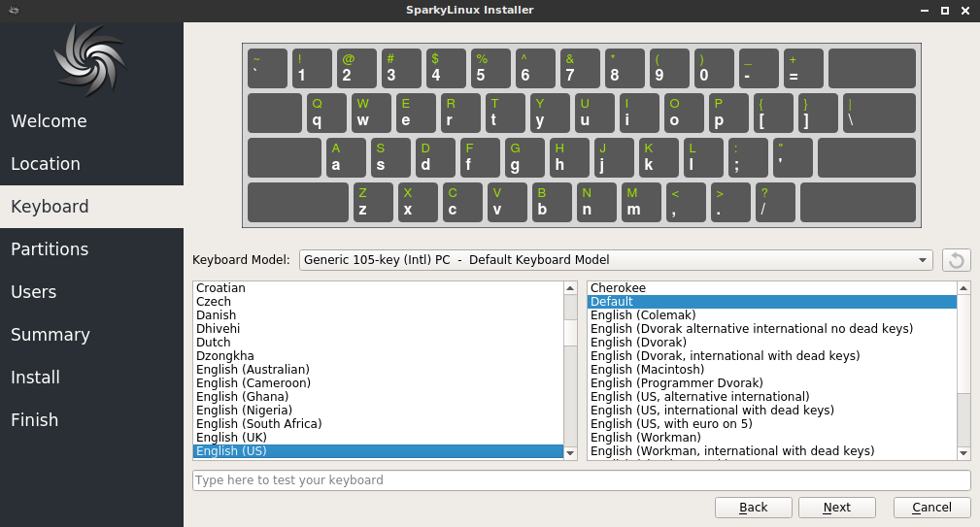
Task: Click the M key on keyboard preview
Action: pyautogui.click(x=641, y=202)
